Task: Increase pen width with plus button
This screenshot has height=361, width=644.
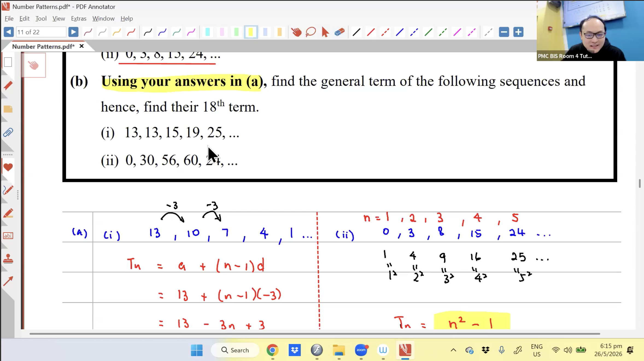Action: point(518,32)
